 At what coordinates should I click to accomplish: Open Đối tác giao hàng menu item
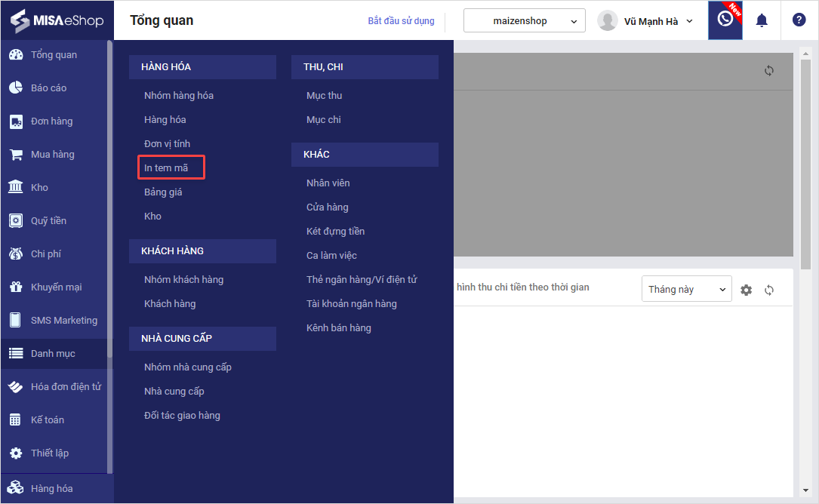coord(182,415)
